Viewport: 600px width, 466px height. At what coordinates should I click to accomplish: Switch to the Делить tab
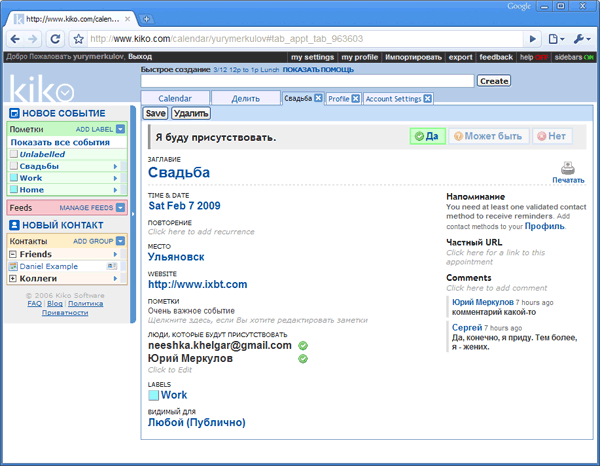tap(245, 98)
